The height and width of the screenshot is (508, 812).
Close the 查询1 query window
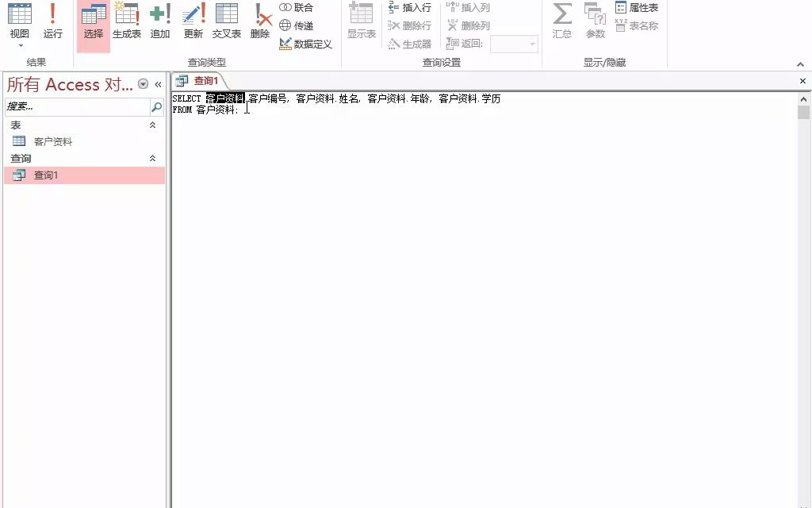click(802, 81)
